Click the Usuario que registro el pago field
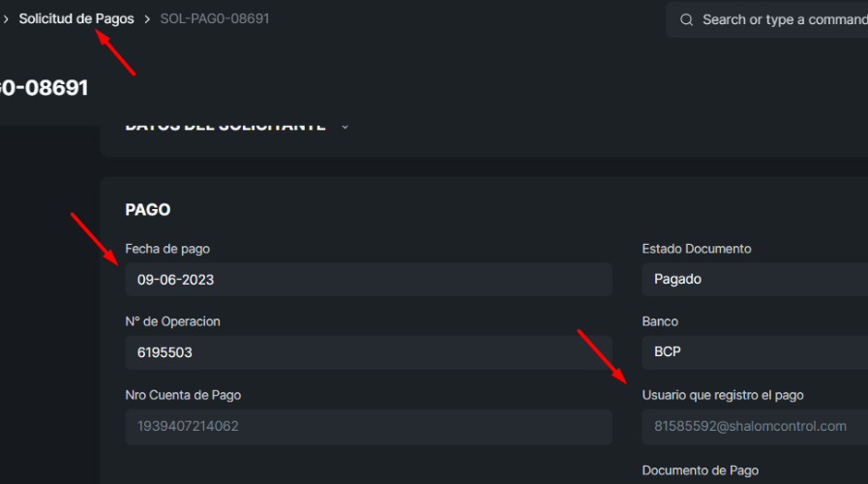 tap(755, 427)
